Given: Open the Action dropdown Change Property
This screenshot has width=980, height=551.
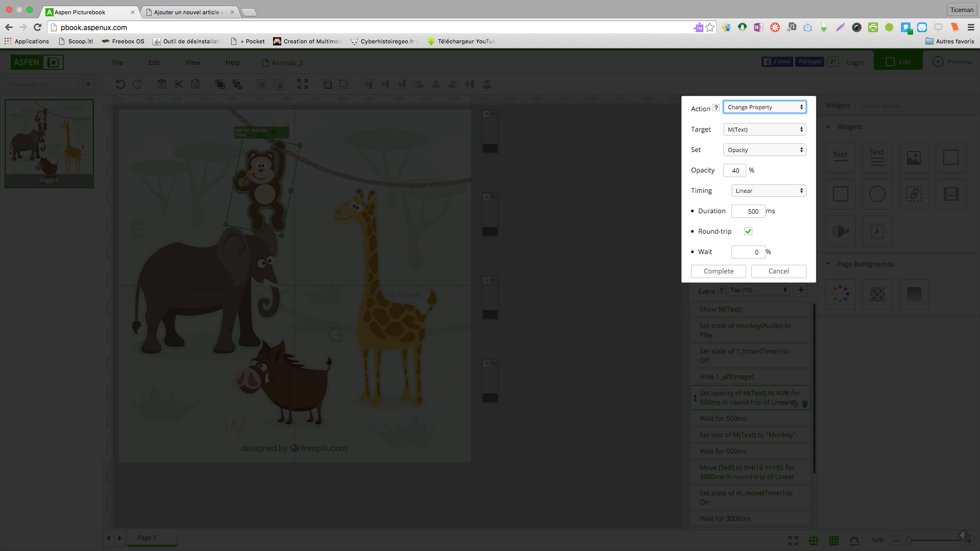Looking at the screenshot, I should coord(765,107).
